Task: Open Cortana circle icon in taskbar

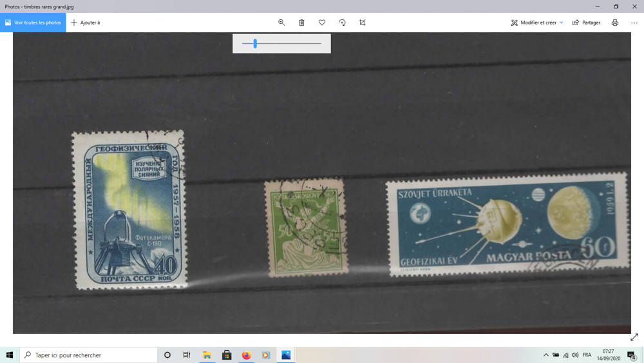Action: pyautogui.click(x=167, y=355)
